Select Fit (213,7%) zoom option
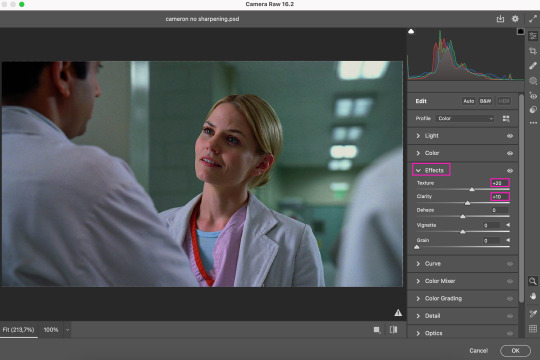This screenshot has height=360, width=540. 18,330
